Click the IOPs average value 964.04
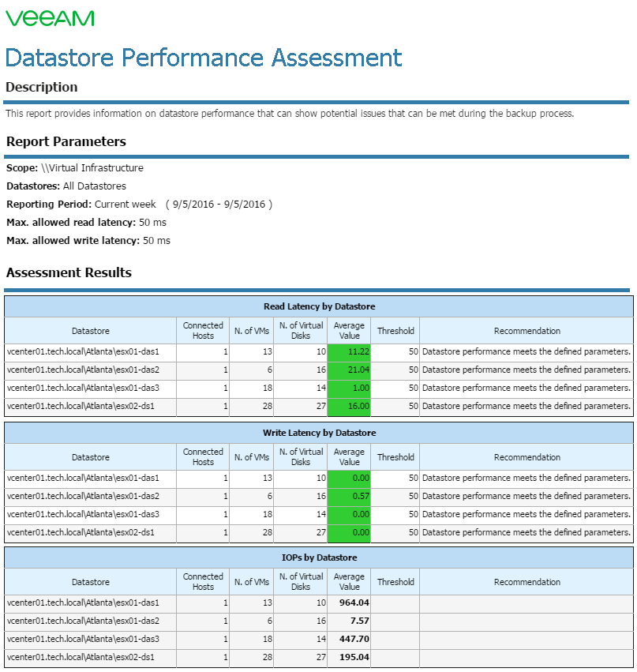 click(x=354, y=603)
